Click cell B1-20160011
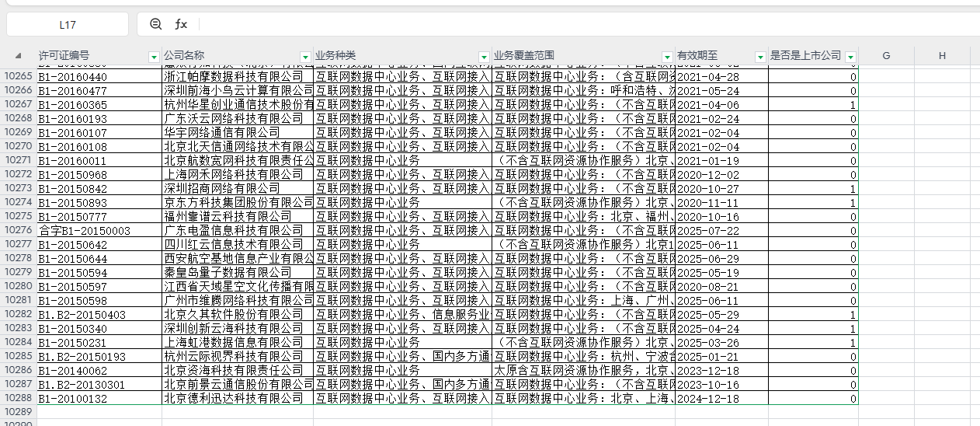The width and height of the screenshot is (980, 426). tap(99, 161)
